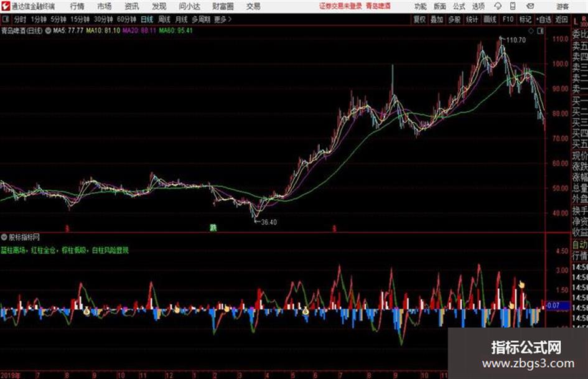Open the 选项 menu

pos(478,6)
